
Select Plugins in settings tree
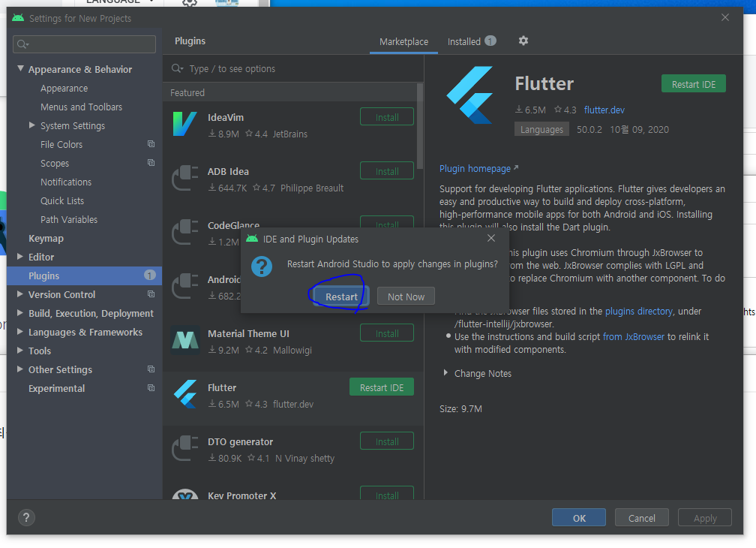point(85,276)
